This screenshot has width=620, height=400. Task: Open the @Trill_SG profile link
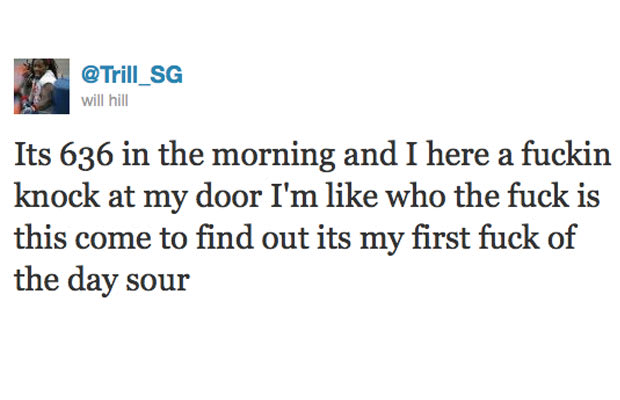(x=132, y=74)
